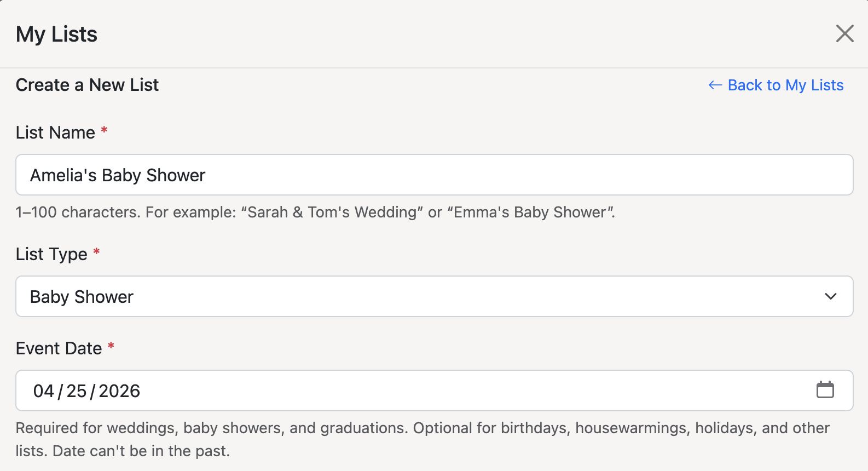Click the month segment showing 04

43,390
